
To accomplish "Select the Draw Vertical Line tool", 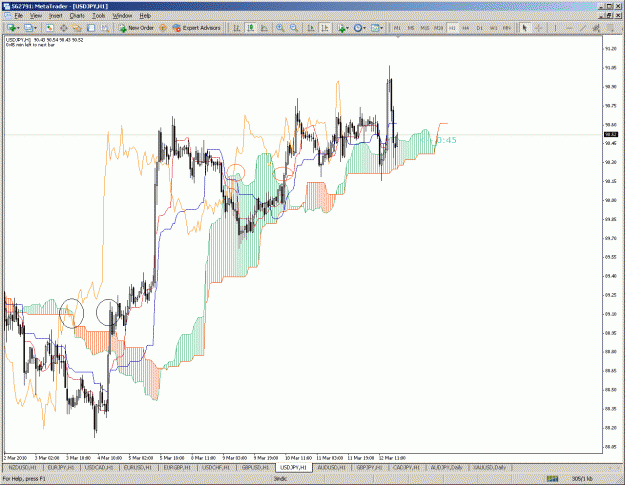I will click(x=555, y=28).
